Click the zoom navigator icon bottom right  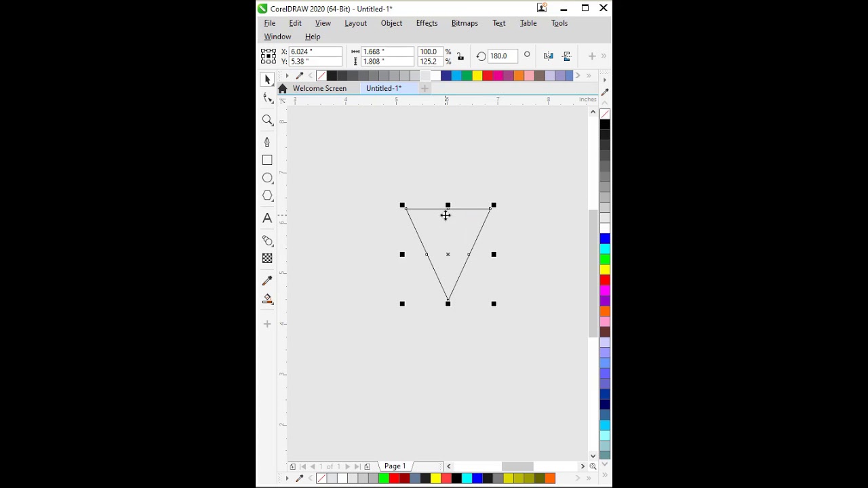(x=593, y=466)
